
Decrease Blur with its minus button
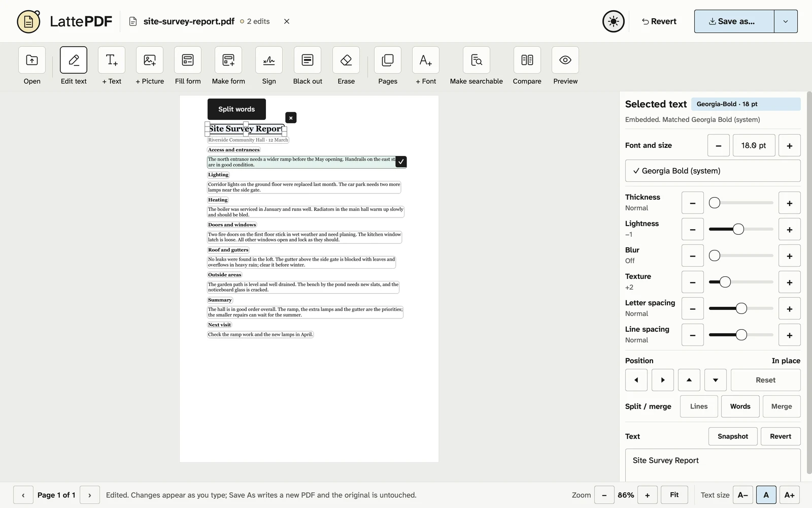point(693,256)
